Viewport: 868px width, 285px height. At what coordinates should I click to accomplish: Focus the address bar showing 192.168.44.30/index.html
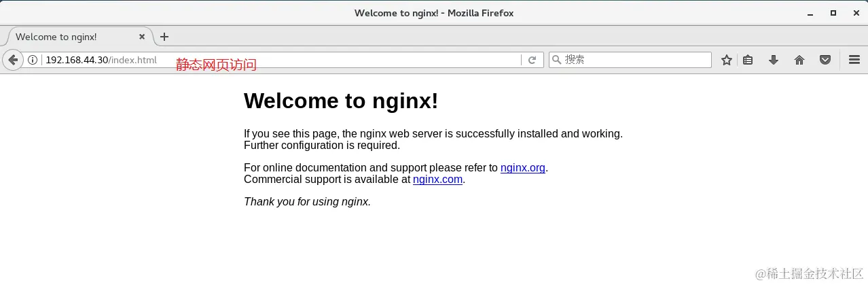pyautogui.click(x=282, y=60)
